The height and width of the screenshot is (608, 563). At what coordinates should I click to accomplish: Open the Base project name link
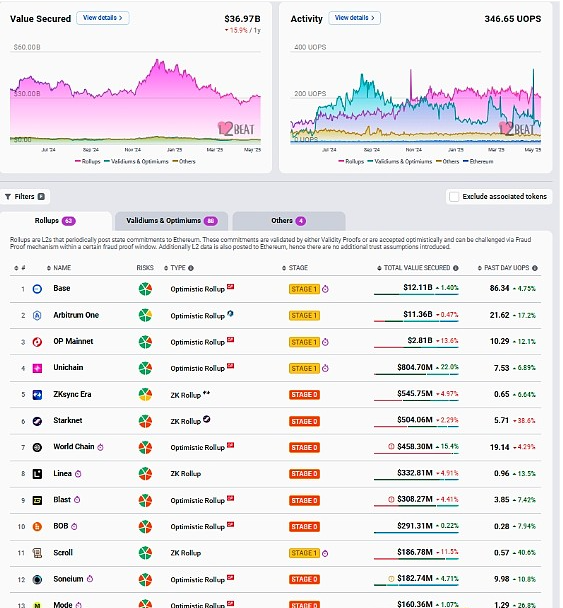pyautogui.click(x=62, y=288)
